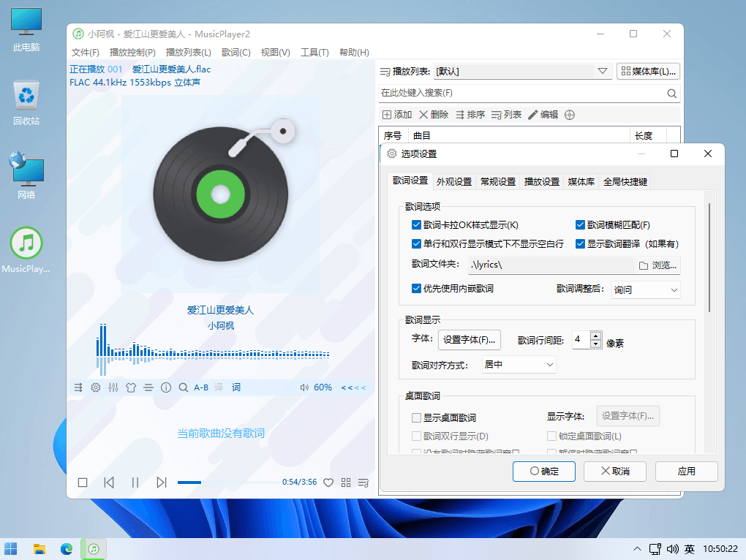Click the 浏览 browse button
Image resolution: width=746 pixels, height=560 pixels.
pos(658,265)
